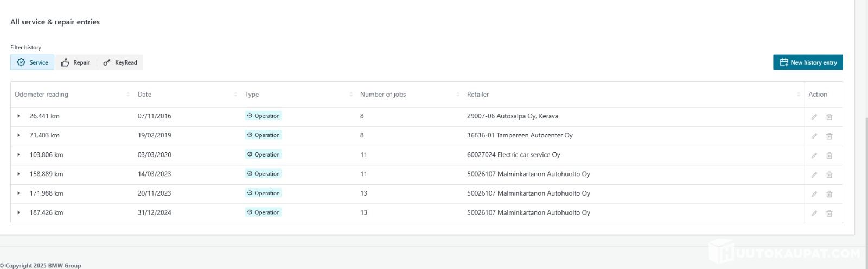Expand the 171,988 km row
868x269 pixels.
[x=18, y=193]
